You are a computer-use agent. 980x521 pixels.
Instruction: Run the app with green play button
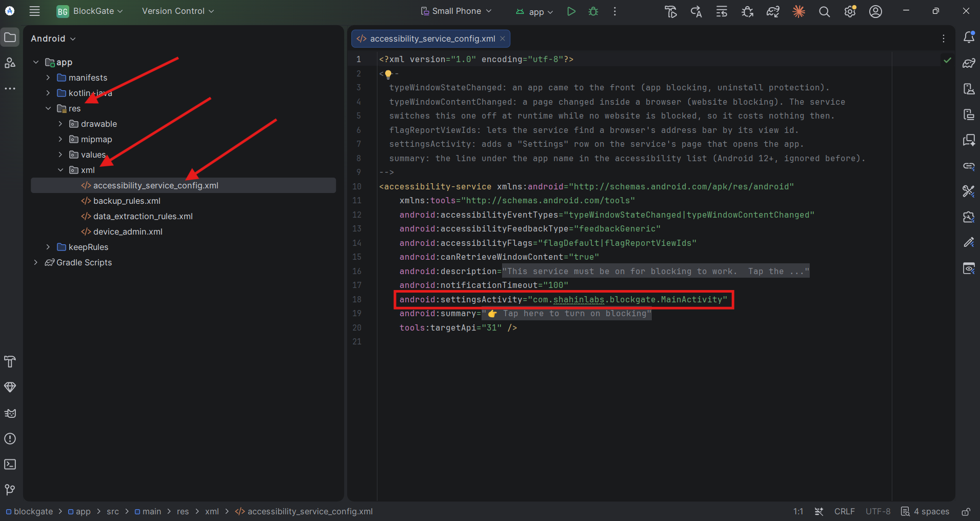(x=571, y=11)
